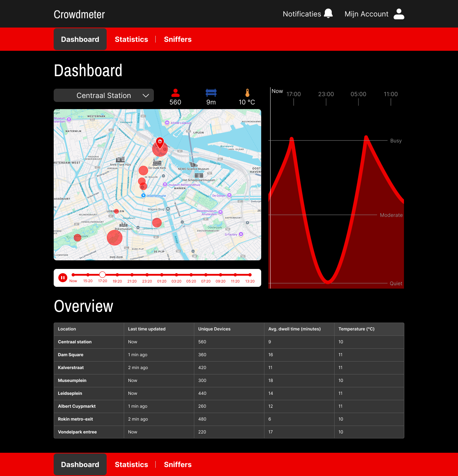Sort by Unique Devices column header
Image resolution: width=458 pixels, height=476 pixels.
[214, 329]
